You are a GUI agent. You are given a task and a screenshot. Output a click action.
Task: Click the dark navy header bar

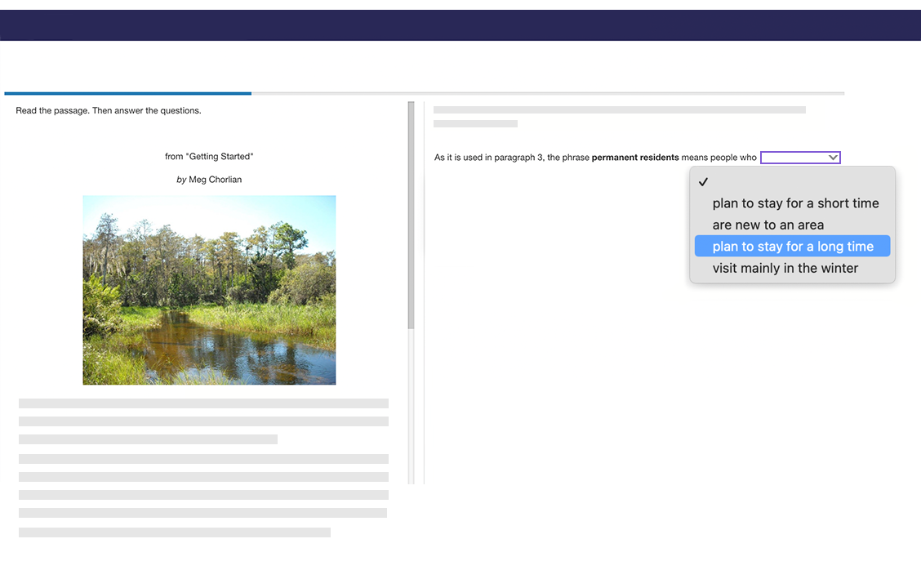[461, 25]
